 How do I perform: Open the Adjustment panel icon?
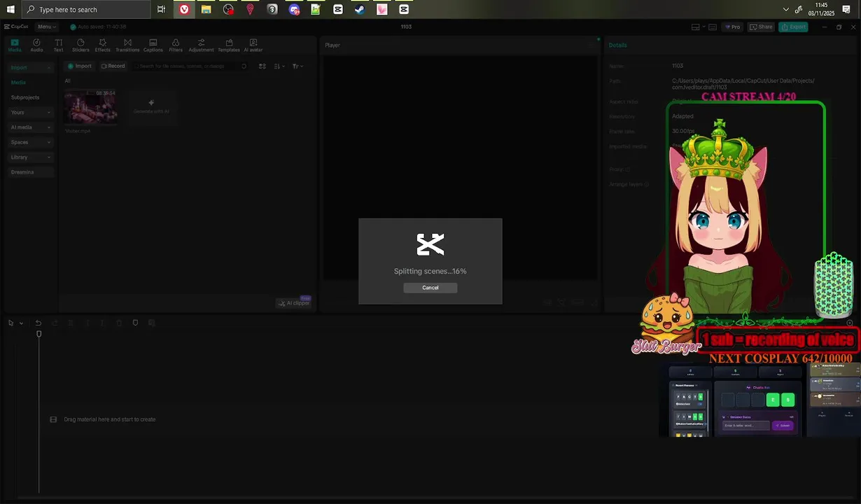point(201,45)
